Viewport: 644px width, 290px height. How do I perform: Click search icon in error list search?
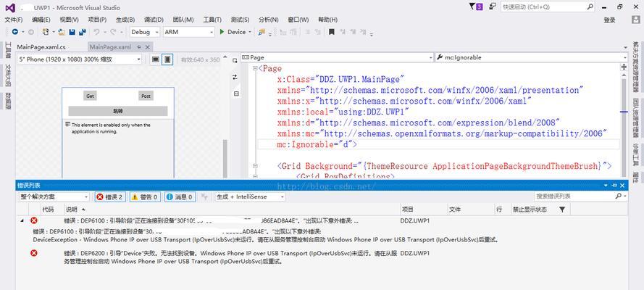click(x=618, y=196)
